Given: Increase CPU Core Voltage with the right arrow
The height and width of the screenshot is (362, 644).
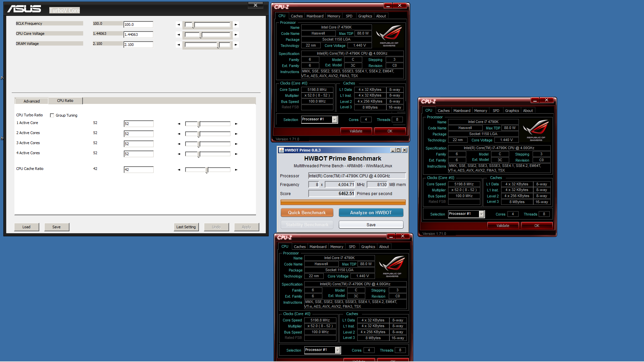Looking at the screenshot, I should [x=236, y=35].
